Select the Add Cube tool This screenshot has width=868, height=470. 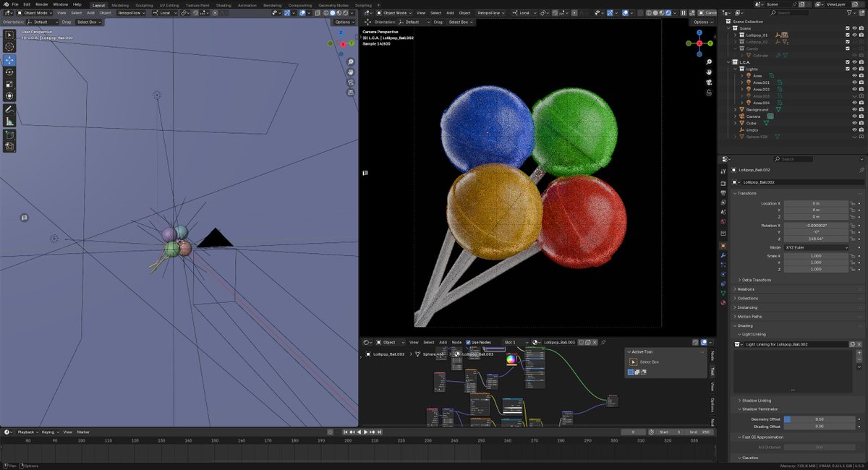pos(9,134)
